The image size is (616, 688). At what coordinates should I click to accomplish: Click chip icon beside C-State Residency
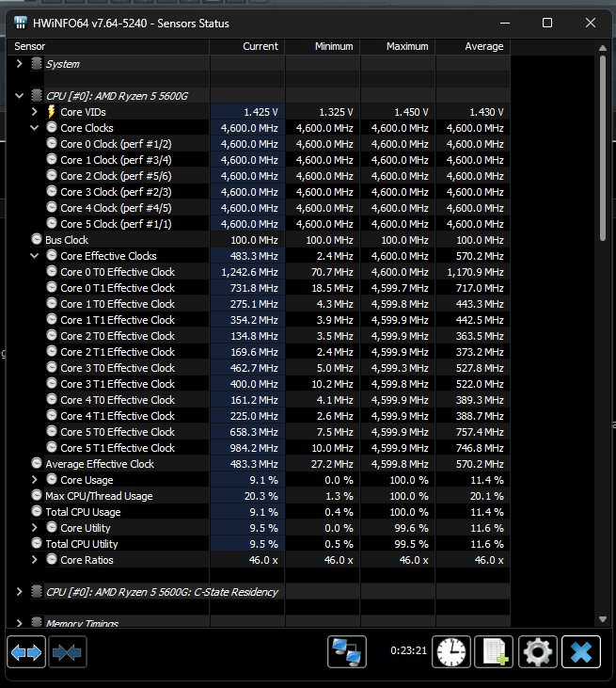pos(37,591)
